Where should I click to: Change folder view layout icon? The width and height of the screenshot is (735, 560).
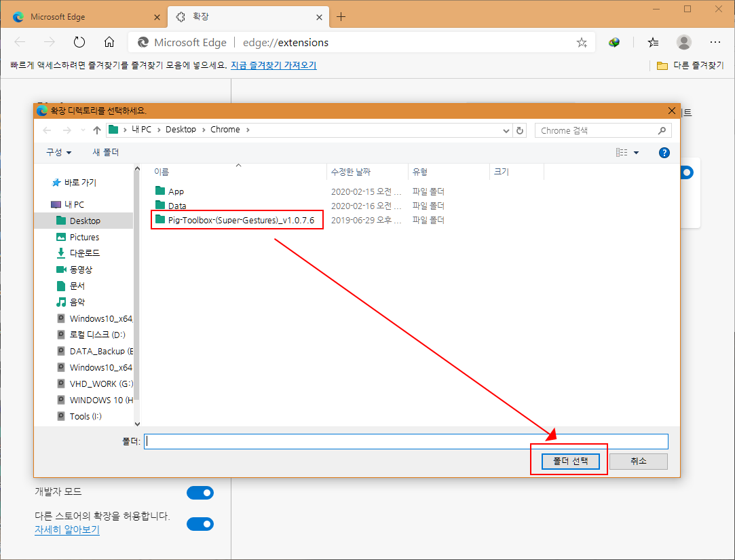click(622, 153)
